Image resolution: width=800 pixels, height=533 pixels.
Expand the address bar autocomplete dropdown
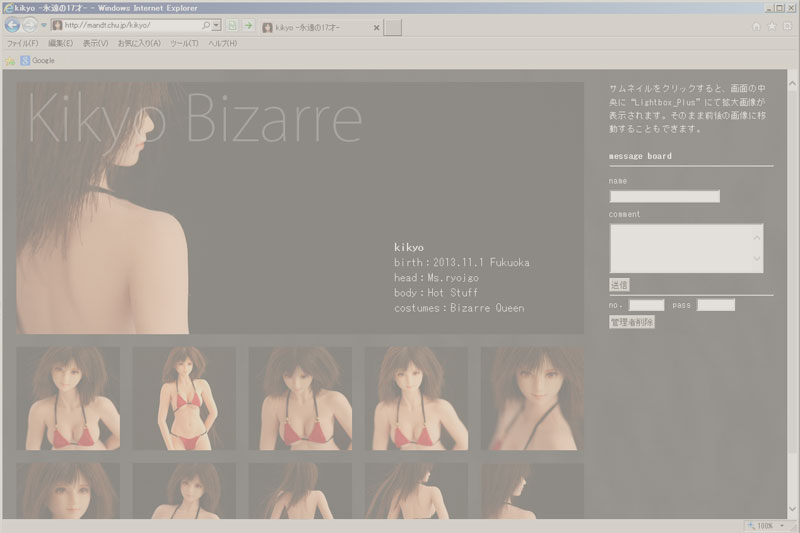(217, 26)
